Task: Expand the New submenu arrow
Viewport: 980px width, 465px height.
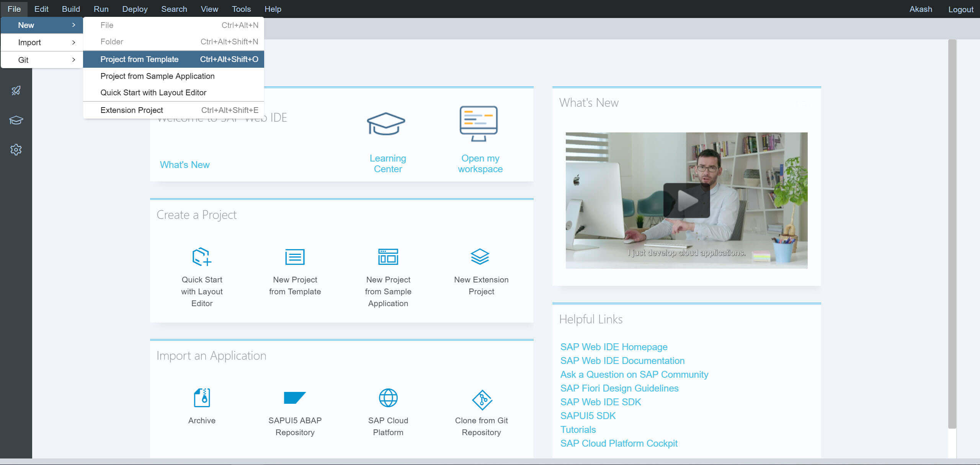Action: [73, 25]
